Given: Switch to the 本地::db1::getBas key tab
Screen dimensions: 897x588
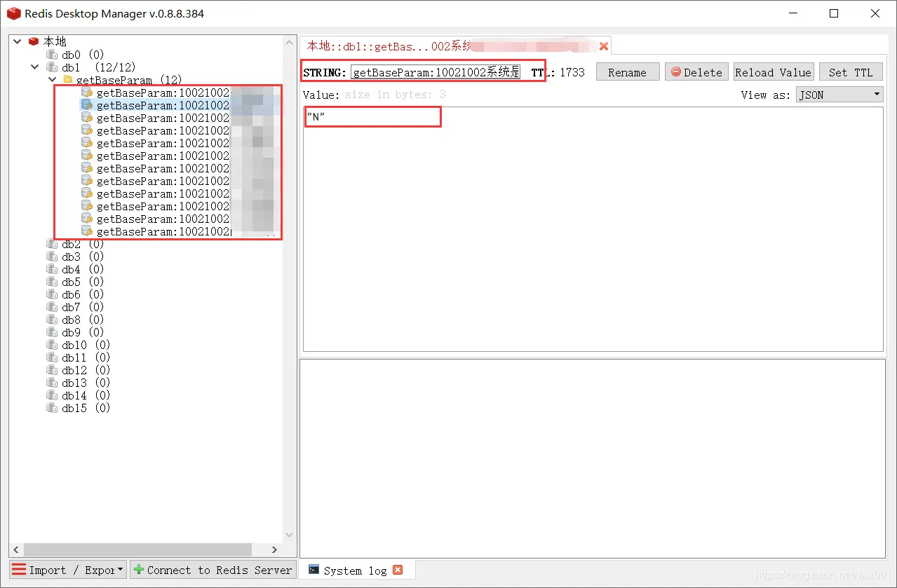Looking at the screenshot, I should pos(456,46).
